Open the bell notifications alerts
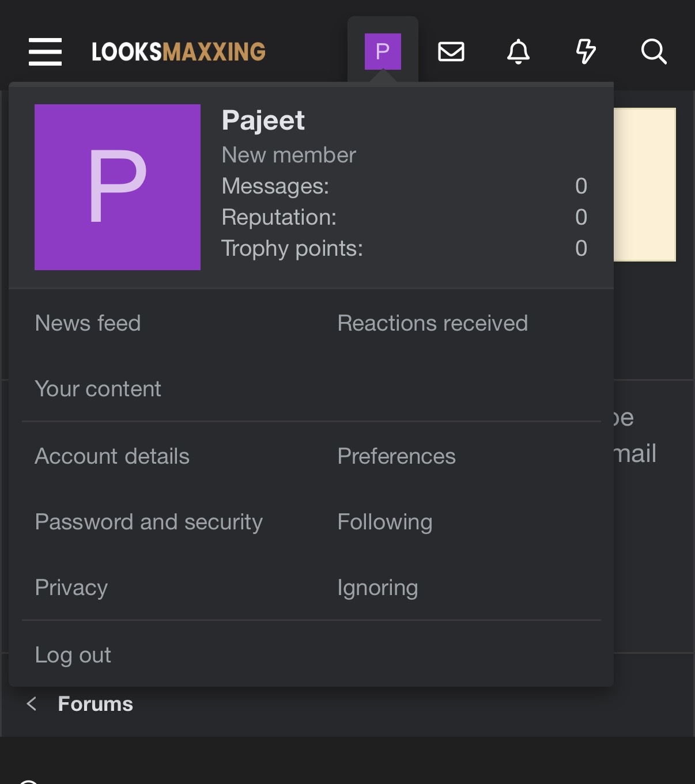This screenshot has width=695, height=784. pyautogui.click(x=518, y=52)
